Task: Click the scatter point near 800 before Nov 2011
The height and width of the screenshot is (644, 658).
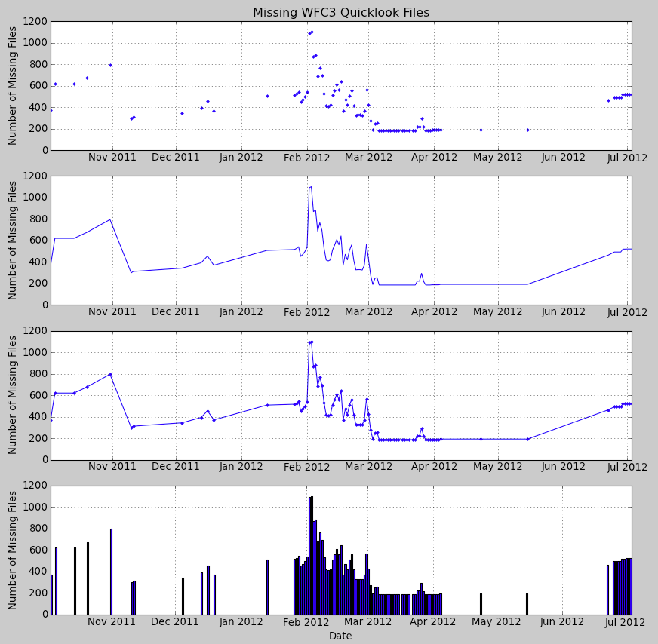Action: coord(110,65)
